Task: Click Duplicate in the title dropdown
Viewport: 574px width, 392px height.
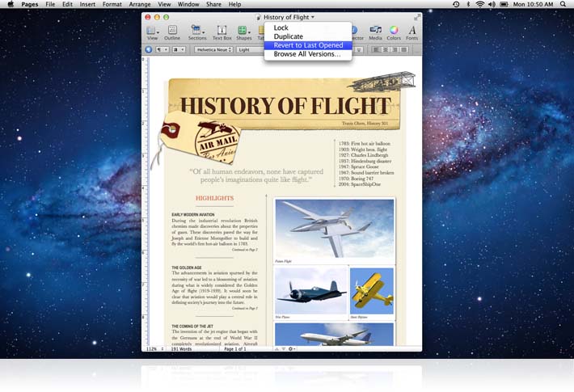Action: [289, 36]
